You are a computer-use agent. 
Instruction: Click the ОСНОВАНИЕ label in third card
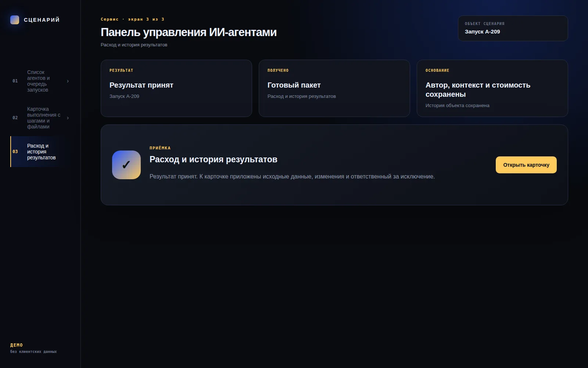[437, 70]
